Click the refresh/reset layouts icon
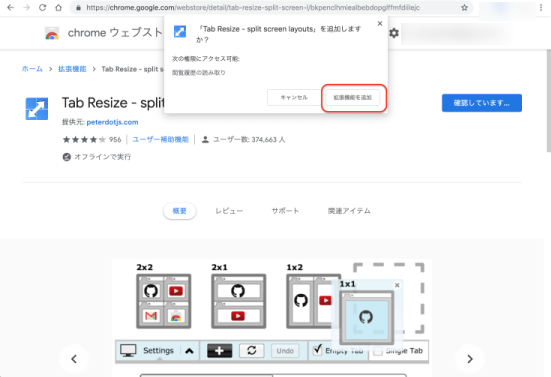The width and height of the screenshot is (551, 377). point(252,350)
